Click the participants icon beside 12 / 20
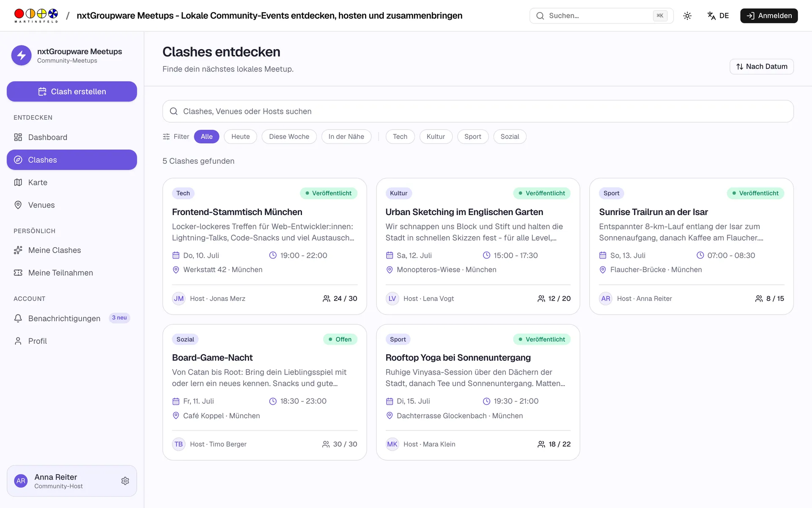 coord(541,298)
